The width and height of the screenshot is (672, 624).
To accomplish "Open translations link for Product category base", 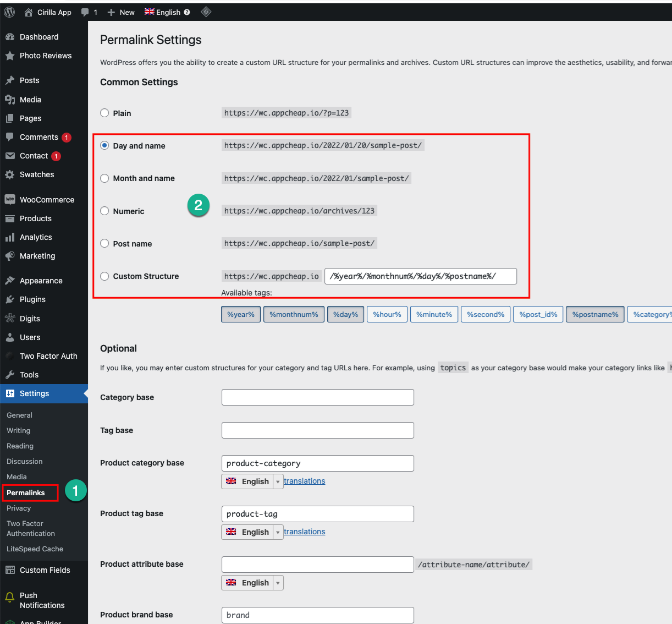I will pos(304,480).
